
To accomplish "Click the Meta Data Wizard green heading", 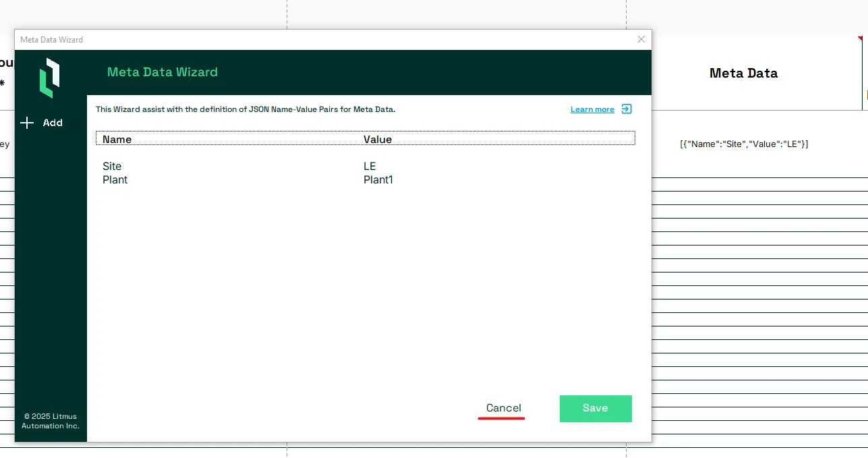I will [163, 72].
